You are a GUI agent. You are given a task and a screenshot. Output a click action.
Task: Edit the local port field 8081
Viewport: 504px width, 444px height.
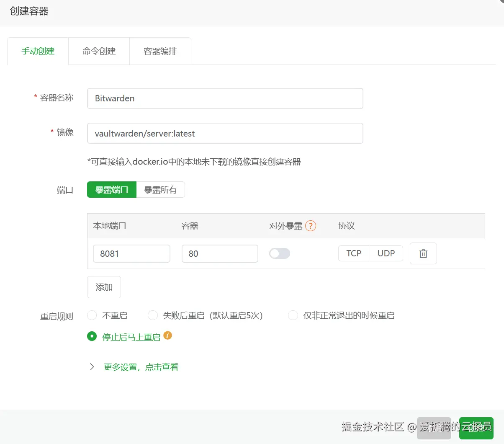(x=131, y=253)
